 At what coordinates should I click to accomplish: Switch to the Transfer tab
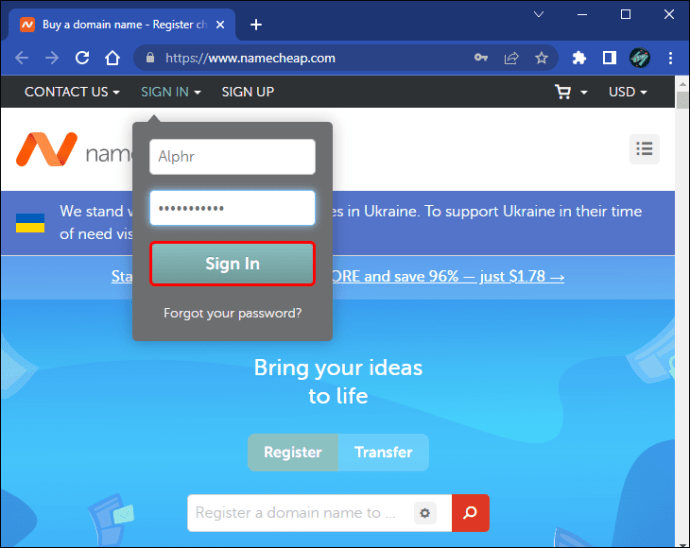tap(383, 452)
